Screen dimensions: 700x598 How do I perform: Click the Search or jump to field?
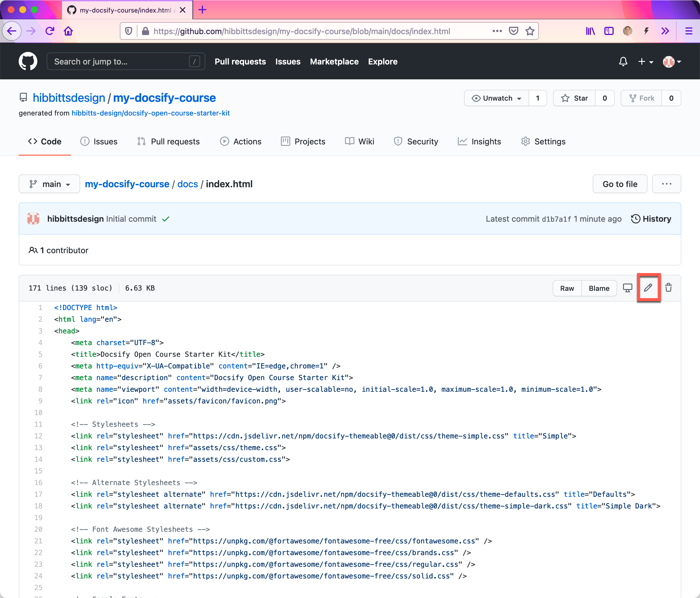tap(126, 62)
